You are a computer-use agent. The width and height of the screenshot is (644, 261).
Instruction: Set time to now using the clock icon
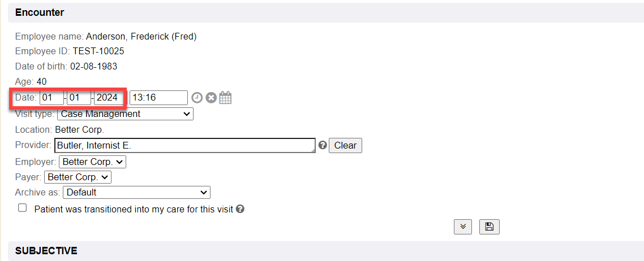tap(196, 98)
